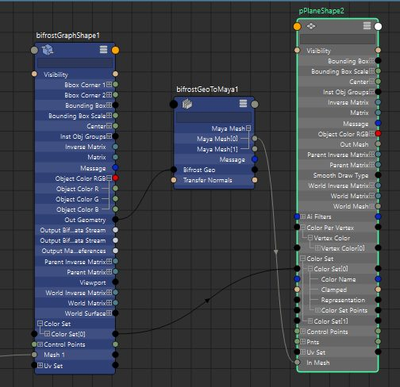The image size is (400, 387).
Task: Toggle bifrostGeoToMaya1 attribute display mode icon
Action: pyautogui.click(x=243, y=103)
